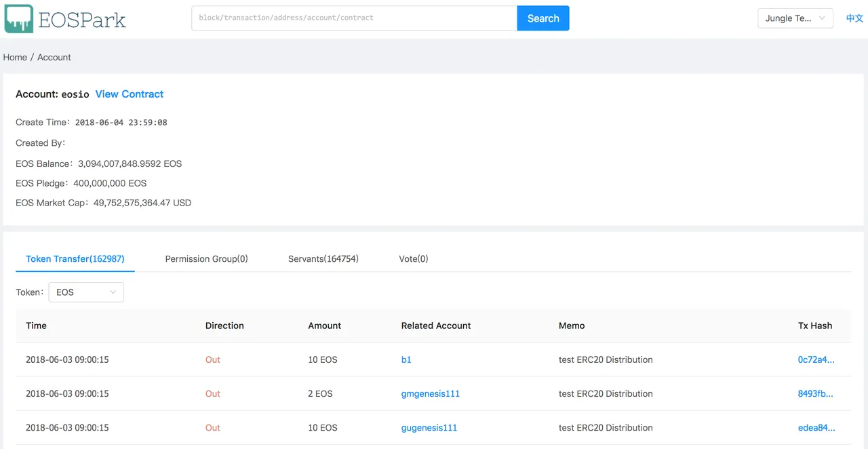Open transaction hash 8493fb...
The image size is (868, 449).
[816, 394]
